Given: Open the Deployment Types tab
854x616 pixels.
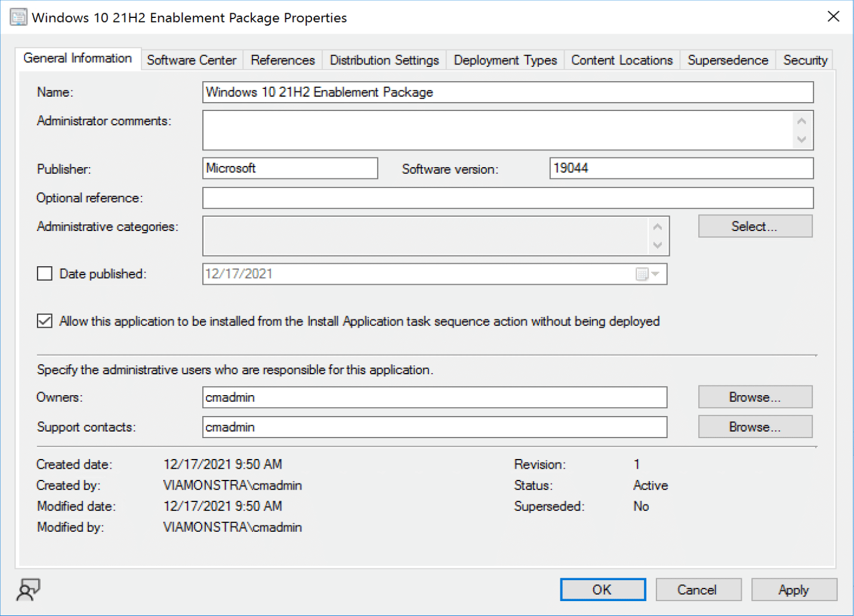Looking at the screenshot, I should point(505,60).
